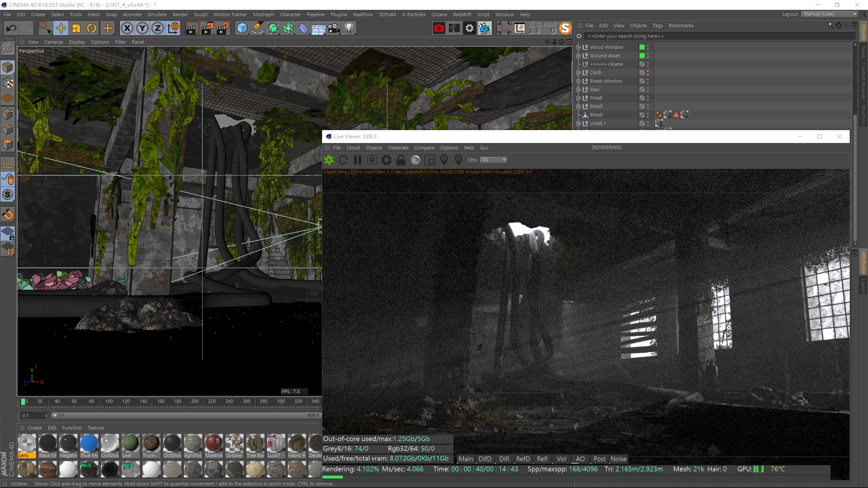Click the camera object icon
The width and height of the screenshot is (868, 488).
[334, 28]
